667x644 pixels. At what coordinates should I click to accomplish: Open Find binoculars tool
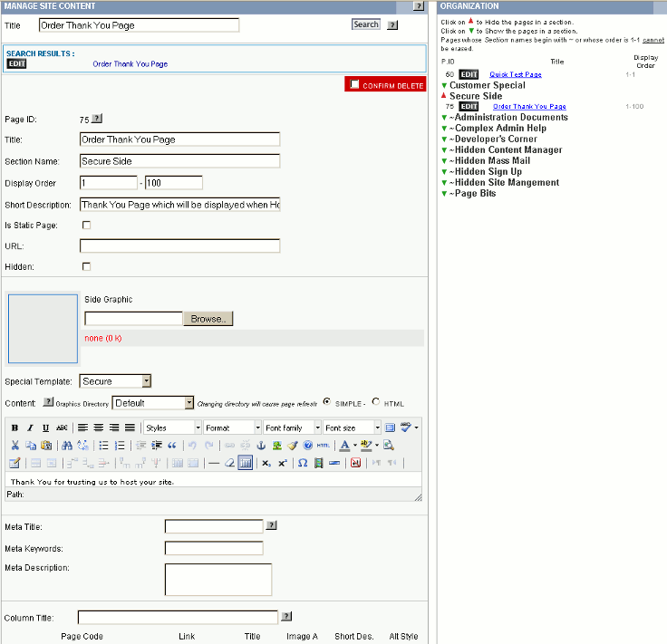[67, 445]
